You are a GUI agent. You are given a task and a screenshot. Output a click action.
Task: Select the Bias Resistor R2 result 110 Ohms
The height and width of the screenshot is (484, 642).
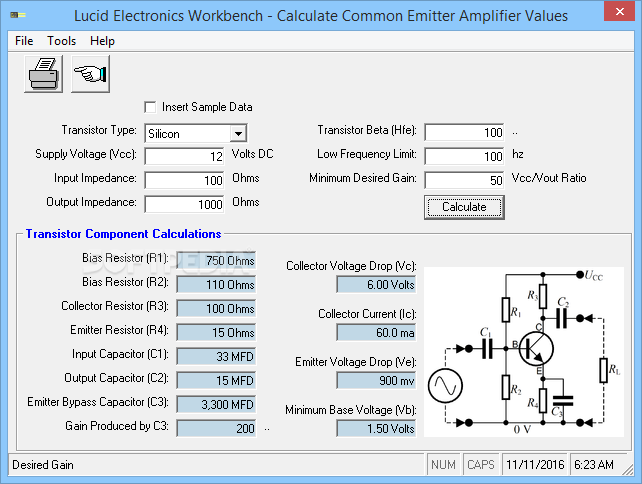(216, 285)
